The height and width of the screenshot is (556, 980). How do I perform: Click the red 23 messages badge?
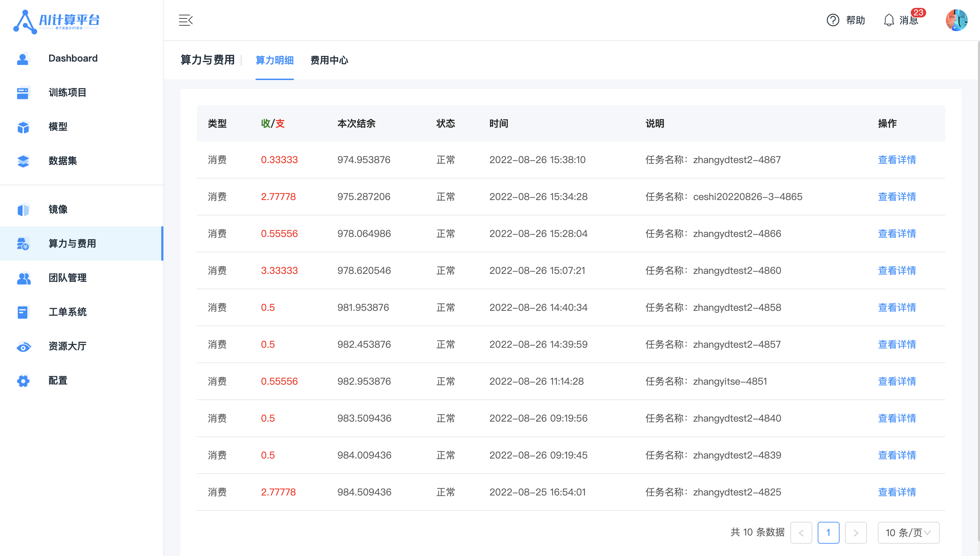pos(918,13)
